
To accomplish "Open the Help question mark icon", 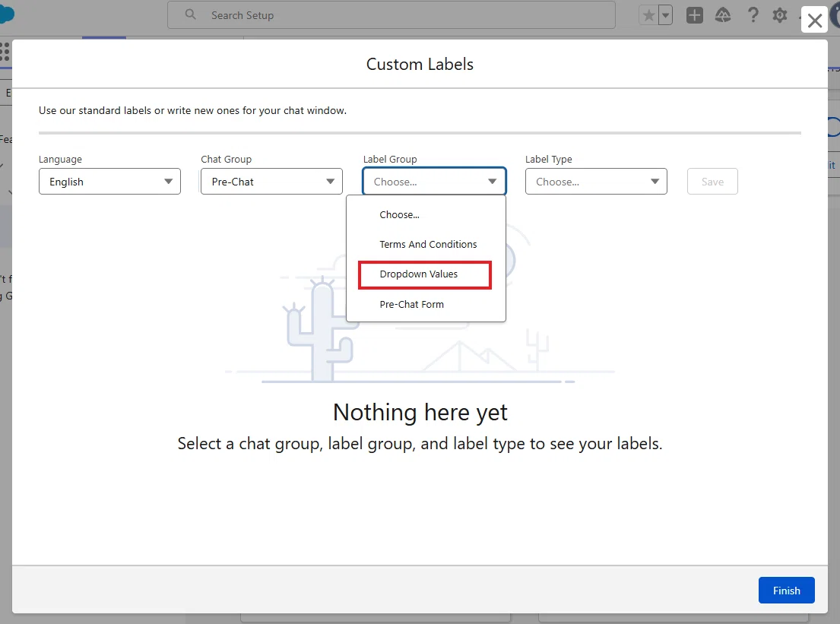I will click(x=753, y=15).
